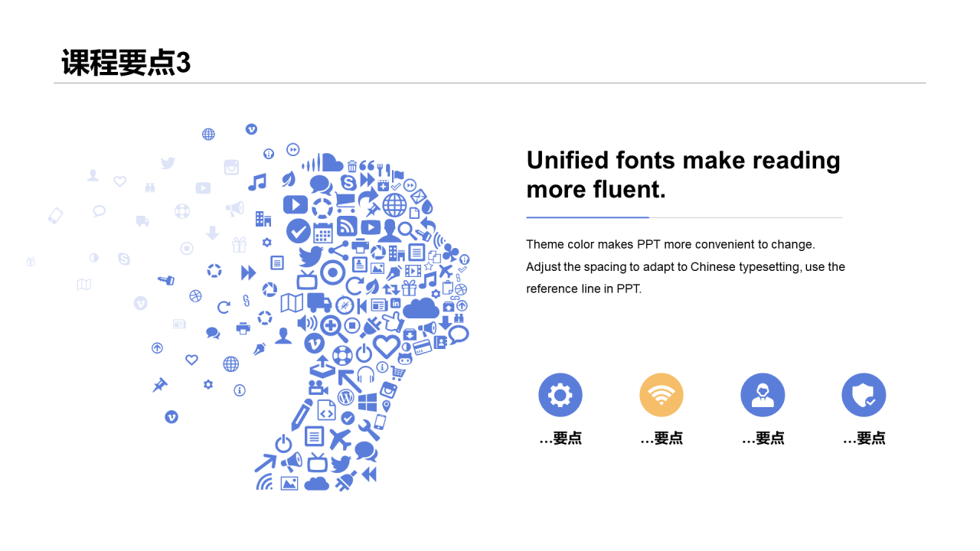980x551 pixels.
Task: Select the 要点 label under the shield icon
Action: click(864, 438)
